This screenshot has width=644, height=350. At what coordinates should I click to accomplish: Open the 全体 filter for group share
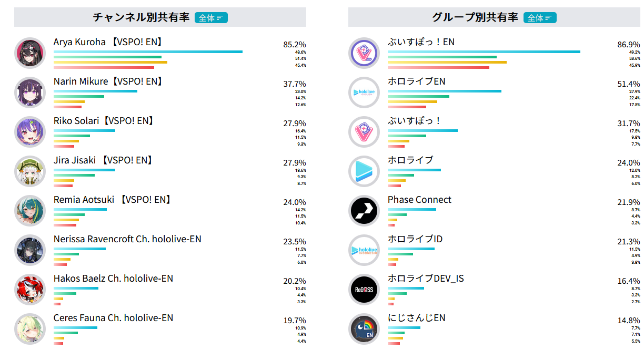coord(540,18)
